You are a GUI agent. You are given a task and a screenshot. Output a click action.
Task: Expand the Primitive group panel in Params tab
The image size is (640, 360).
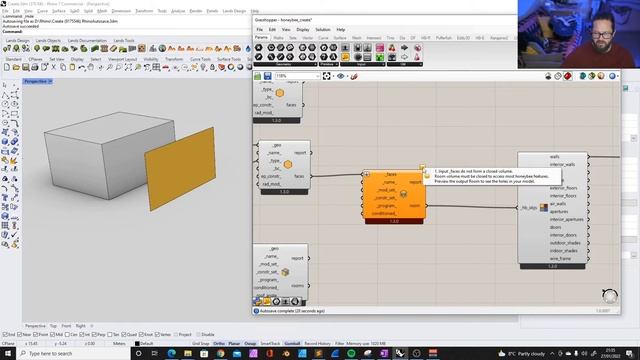329,64
